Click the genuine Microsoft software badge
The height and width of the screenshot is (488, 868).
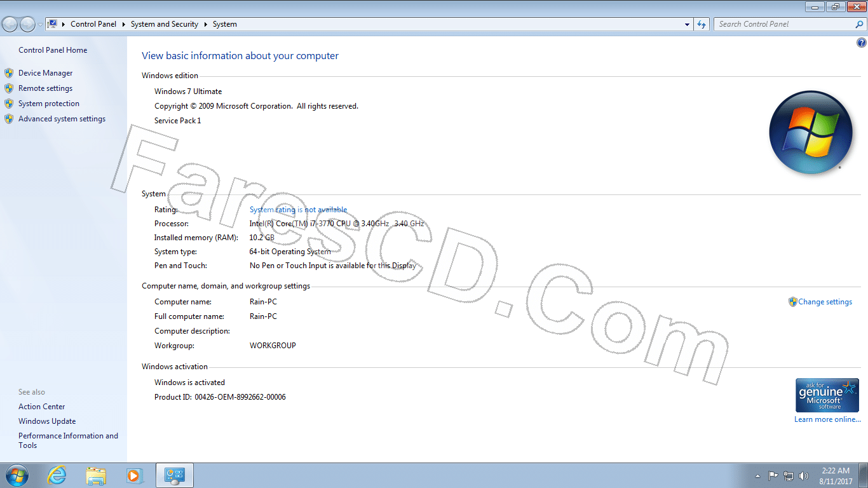(x=827, y=395)
